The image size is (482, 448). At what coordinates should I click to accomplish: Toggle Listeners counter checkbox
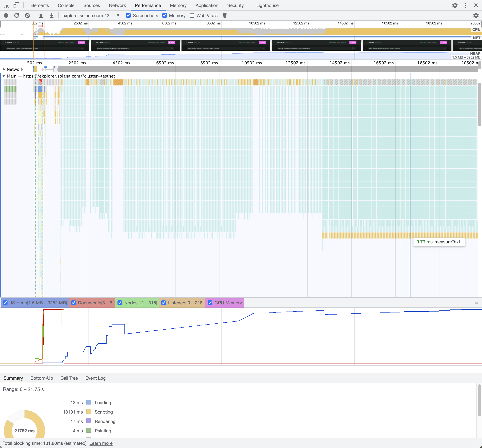point(164,303)
